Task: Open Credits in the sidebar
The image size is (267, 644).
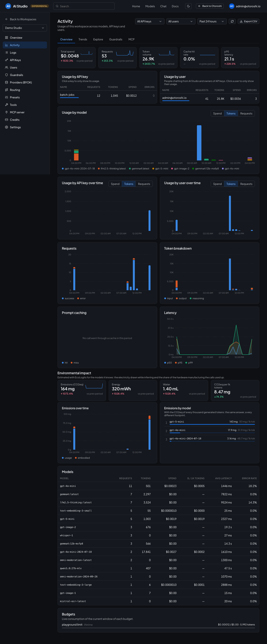Action: [25, 120]
